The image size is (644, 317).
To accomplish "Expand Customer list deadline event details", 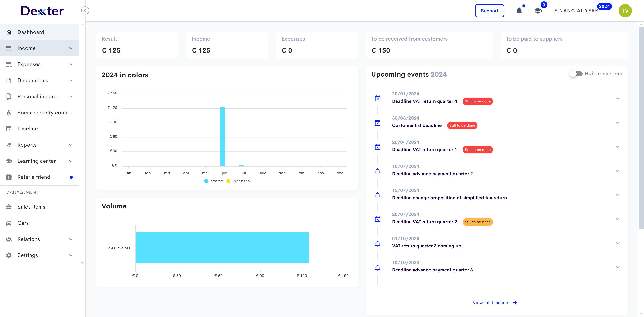I will [618, 123].
